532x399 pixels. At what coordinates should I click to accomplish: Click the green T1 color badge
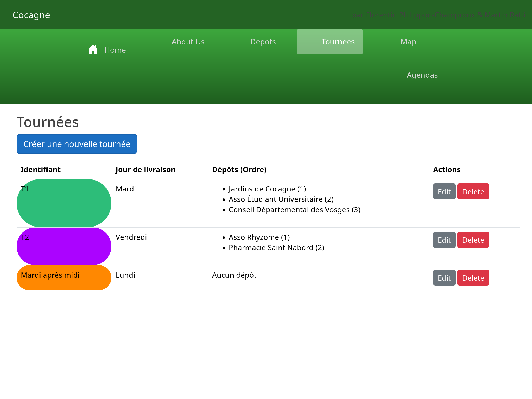[64, 203]
